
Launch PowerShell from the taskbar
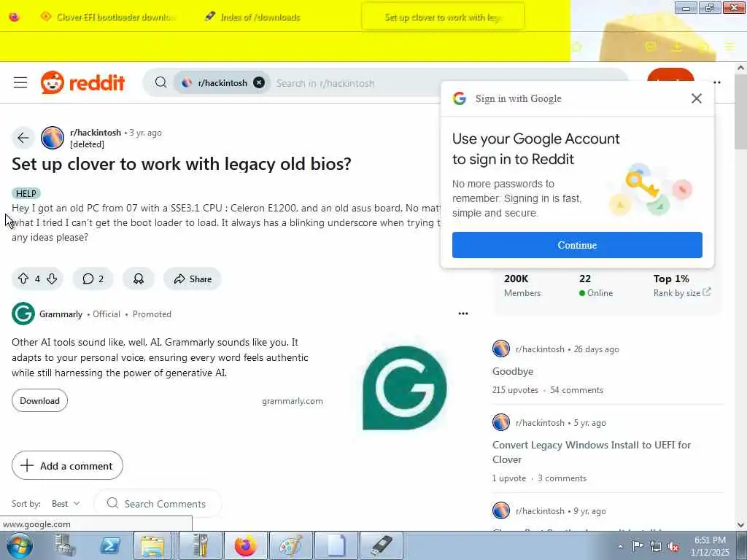click(110, 545)
